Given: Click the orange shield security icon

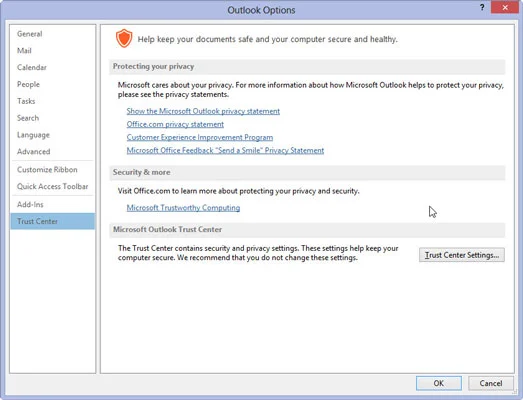Looking at the screenshot, I should click(124, 38).
